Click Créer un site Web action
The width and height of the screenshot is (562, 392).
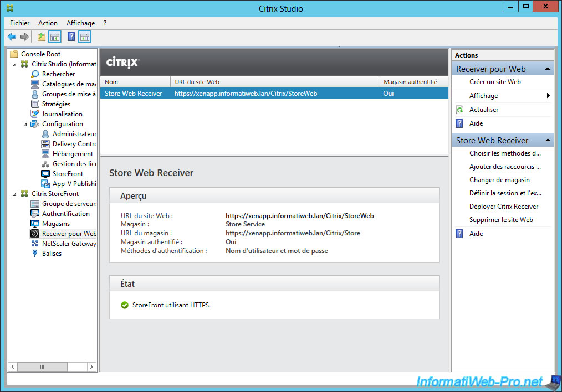coord(494,82)
